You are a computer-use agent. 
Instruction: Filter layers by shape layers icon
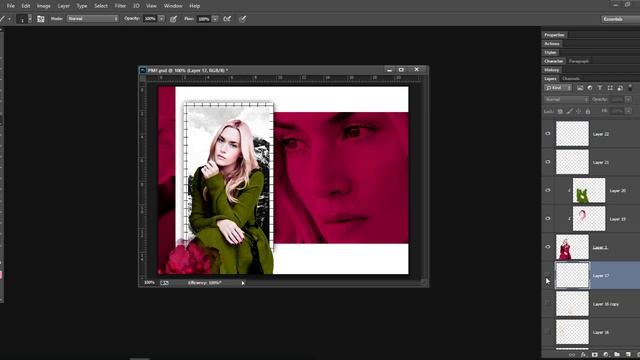610,88
